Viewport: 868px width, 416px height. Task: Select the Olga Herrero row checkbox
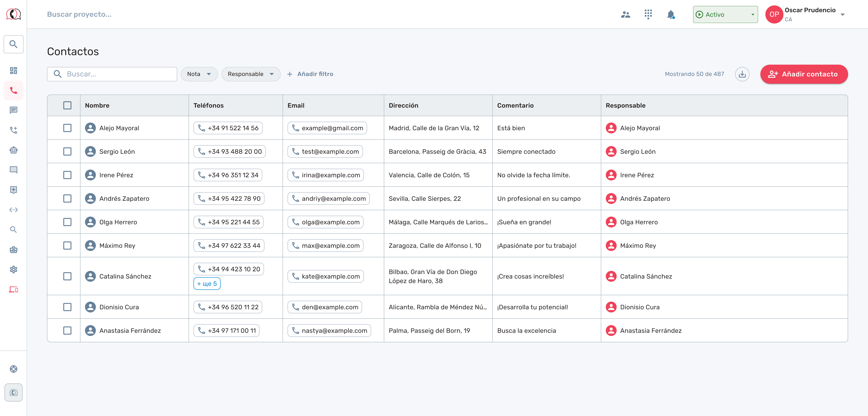point(67,222)
